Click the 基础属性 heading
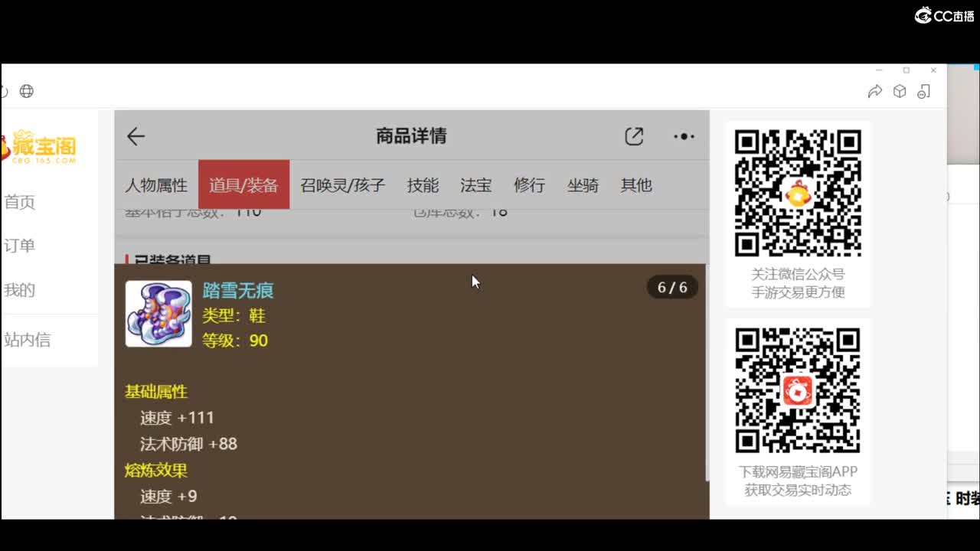Viewport: 980px width, 551px height. point(156,392)
